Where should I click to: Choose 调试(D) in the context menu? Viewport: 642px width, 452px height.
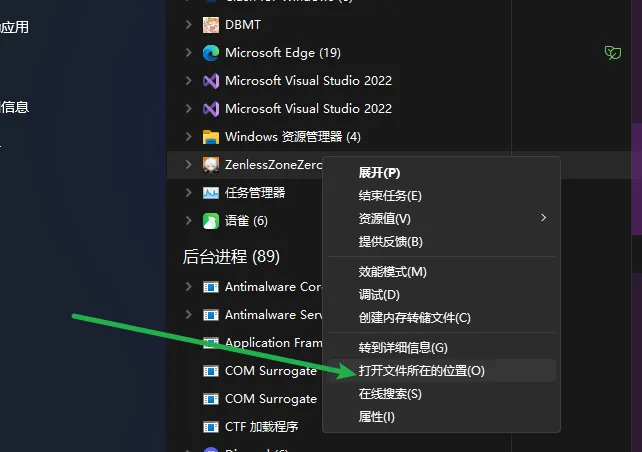[441, 295]
